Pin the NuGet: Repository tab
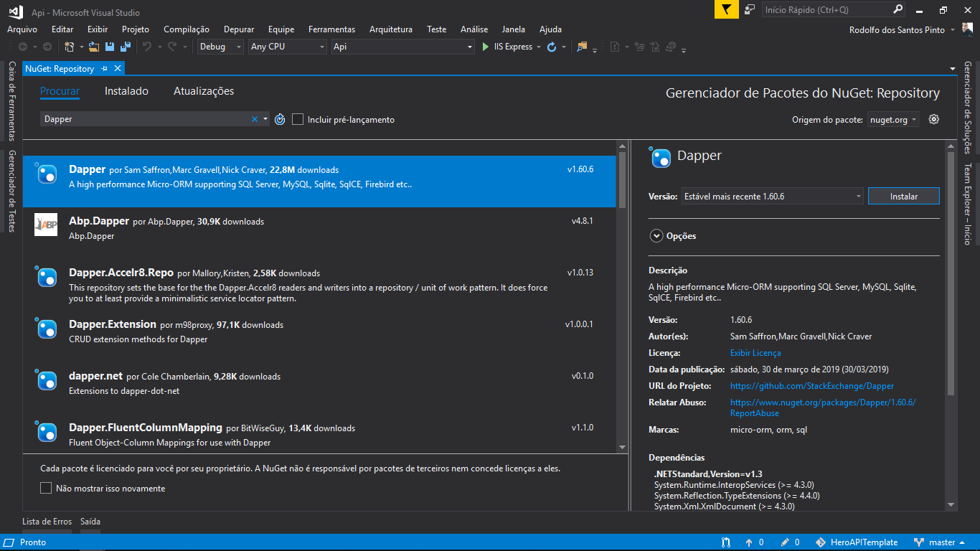 (104, 68)
